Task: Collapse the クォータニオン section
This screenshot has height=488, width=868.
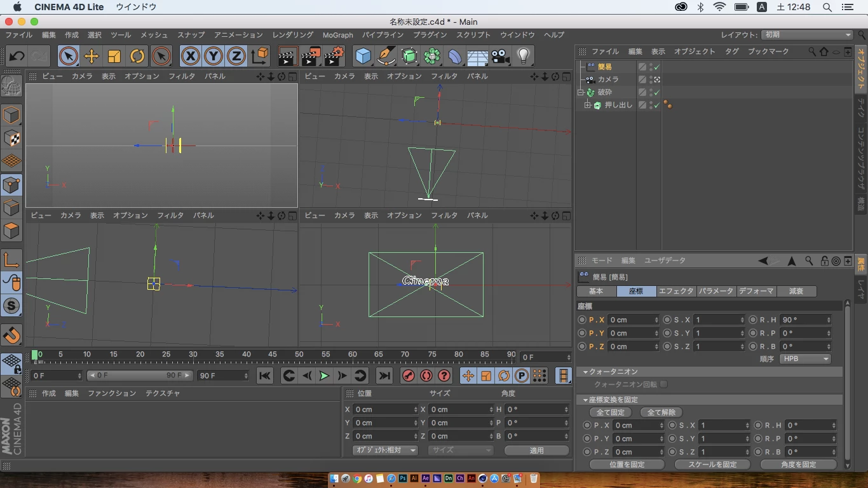Action: (x=585, y=372)
